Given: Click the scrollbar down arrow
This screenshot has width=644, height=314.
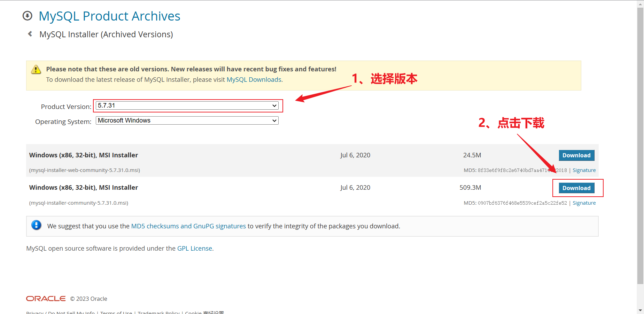Looking at the screenshot, I should tap(640, 310).
